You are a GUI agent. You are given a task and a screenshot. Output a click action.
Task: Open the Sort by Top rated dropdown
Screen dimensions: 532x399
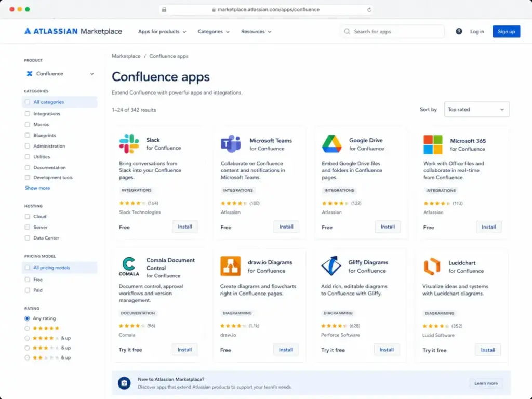tap(476, 109)
